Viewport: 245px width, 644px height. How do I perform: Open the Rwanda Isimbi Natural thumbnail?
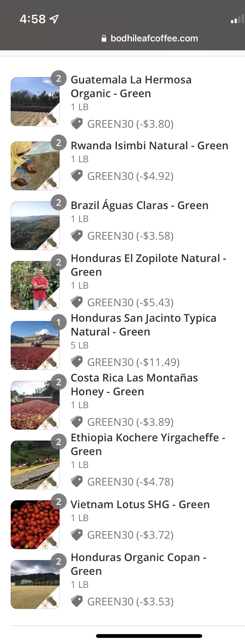[35, 166]
